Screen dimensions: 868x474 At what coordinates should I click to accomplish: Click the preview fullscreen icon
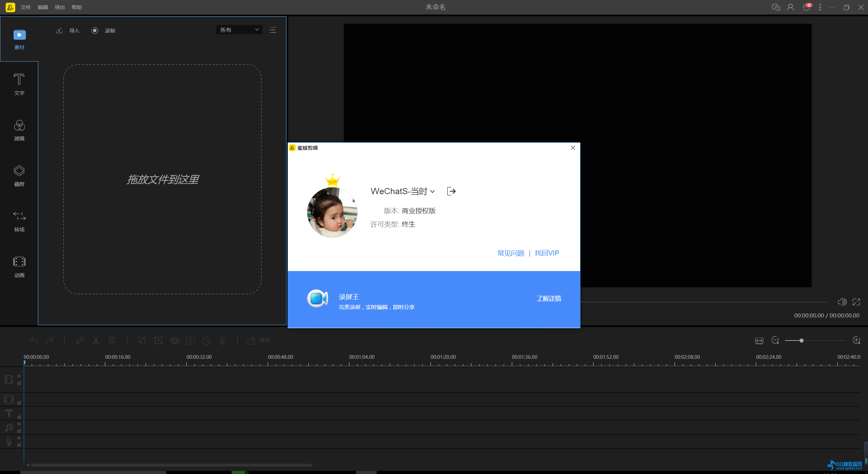856,302
